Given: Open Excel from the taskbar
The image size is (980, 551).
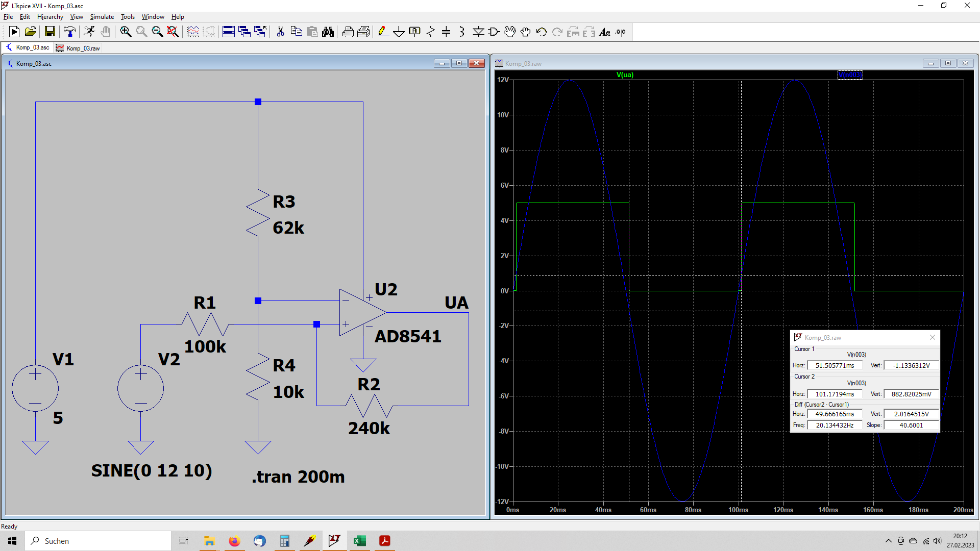Looking at the screenshot, I should (359, 541).
